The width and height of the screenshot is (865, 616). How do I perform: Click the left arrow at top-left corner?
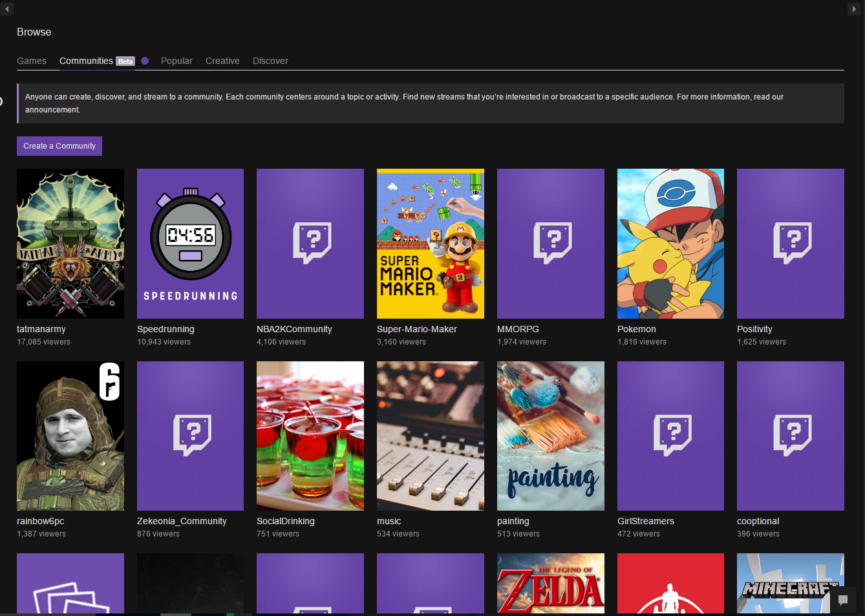pos(7,9)
